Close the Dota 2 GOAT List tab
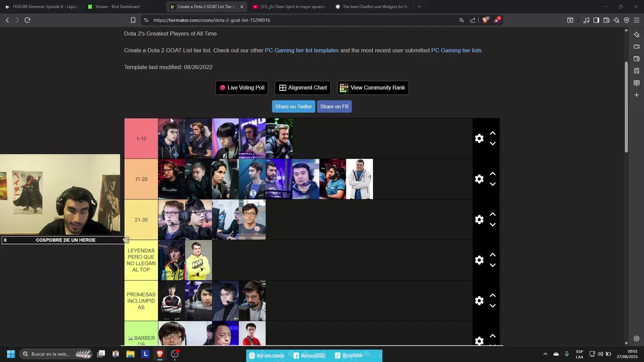The height and width of the screenshot is (362, 644). (242, 7)
